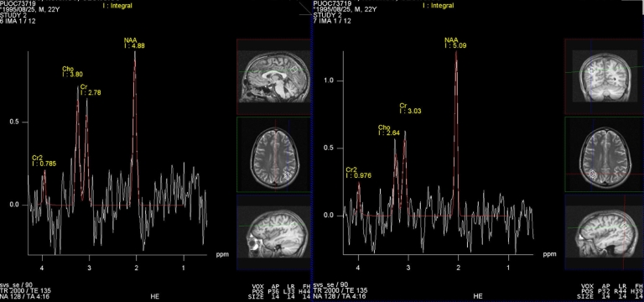Click the STUDY 2 label in left panel
Image resolution: width=644 pixels, height=302 pixels.
click(13, 16)
